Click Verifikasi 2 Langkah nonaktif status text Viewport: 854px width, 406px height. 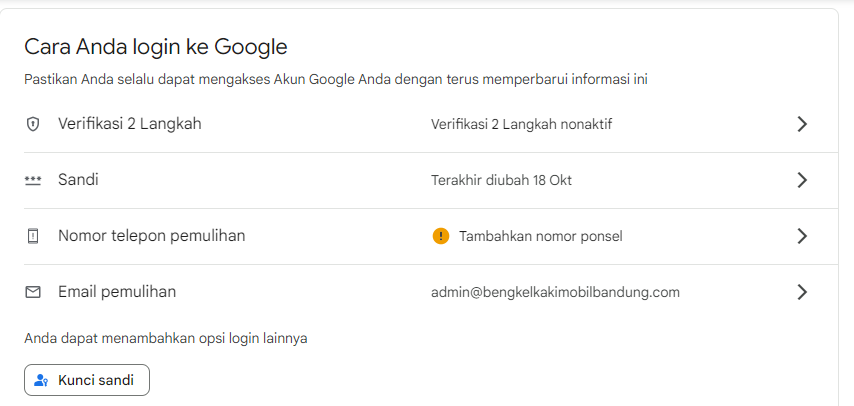[521, 125]
